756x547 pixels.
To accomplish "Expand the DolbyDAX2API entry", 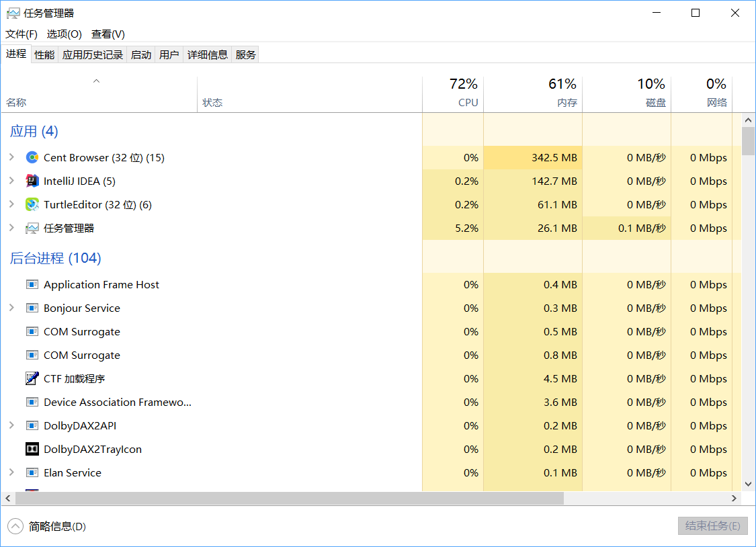I will (11, 425).
